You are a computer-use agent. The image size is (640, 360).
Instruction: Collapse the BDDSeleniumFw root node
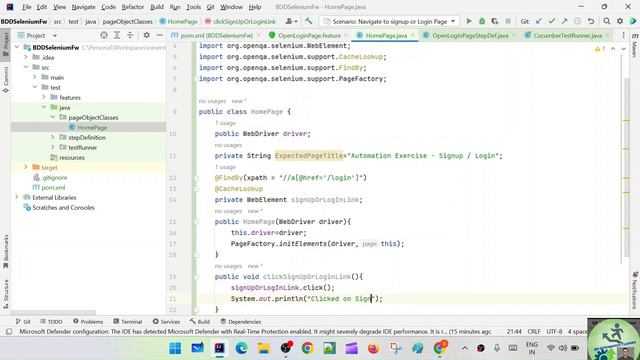17,47
